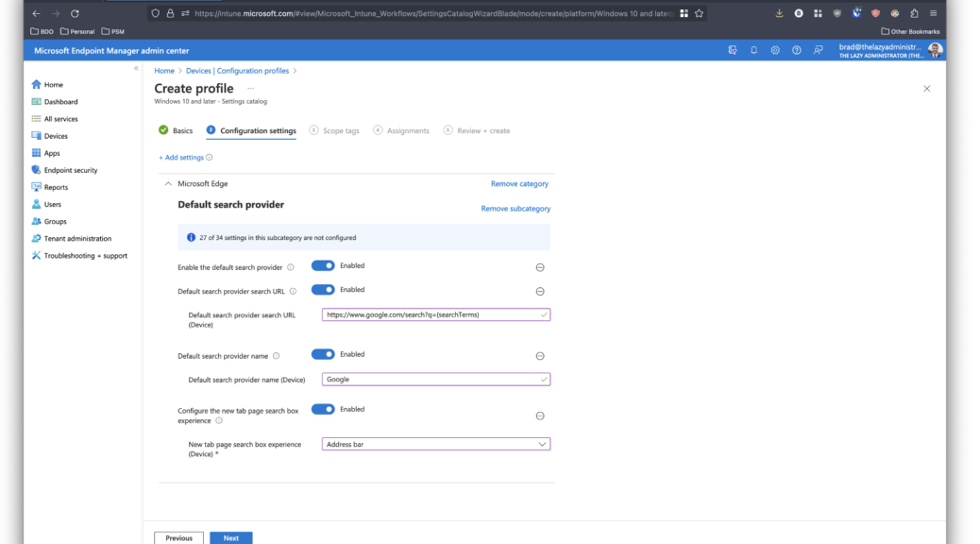The height and width of the screenshot is (544, 980).
Task: Show info for Default search provider search URL
Action: point(293,292)
